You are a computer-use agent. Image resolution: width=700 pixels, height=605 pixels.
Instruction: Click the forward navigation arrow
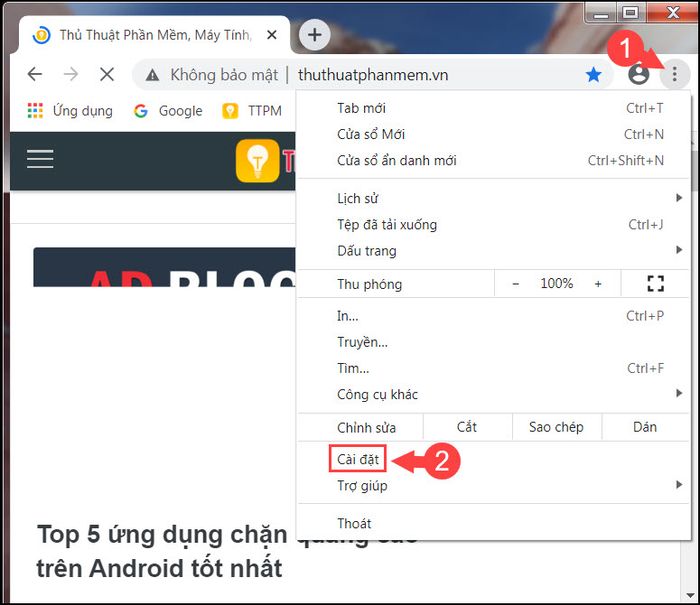(71, 74)
